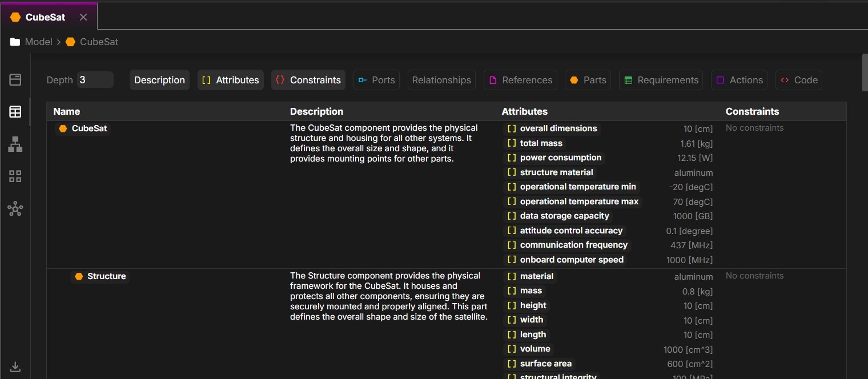Click No constraints in the Structure row
Image resolution: width=868 pixels, height=379 pixels.
tap(754, 276)
